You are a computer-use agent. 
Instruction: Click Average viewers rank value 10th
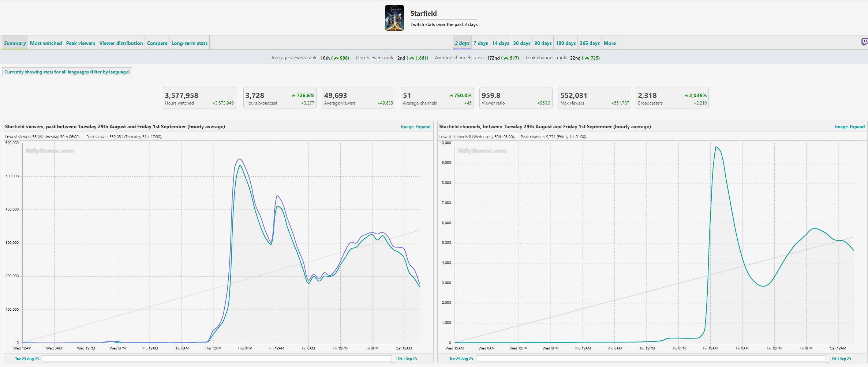click(x=325, y=58)
